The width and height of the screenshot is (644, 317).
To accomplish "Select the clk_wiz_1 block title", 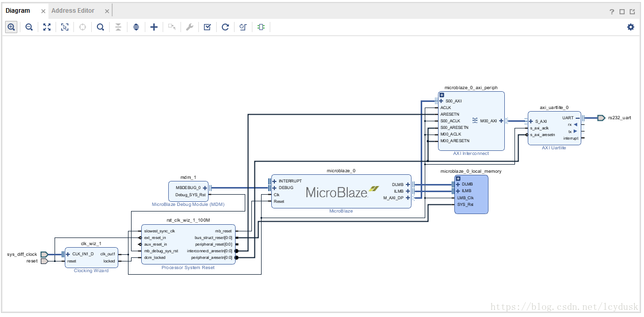I will point(91,244).
